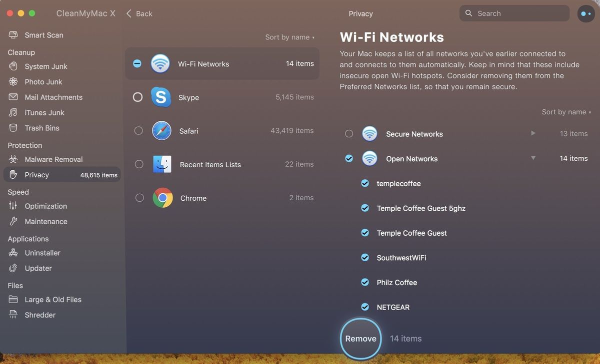Uncheck the Open Networks checkbox
Image resolution: width=600 pixels, height=364 pixels.
point(349,158)
